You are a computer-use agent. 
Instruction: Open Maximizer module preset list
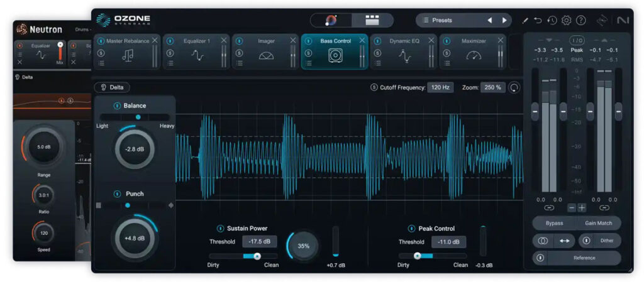[x=447, y=63]
